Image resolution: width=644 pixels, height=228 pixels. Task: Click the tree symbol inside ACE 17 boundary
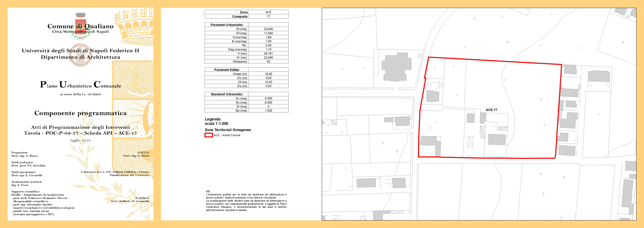pos(541,100)
